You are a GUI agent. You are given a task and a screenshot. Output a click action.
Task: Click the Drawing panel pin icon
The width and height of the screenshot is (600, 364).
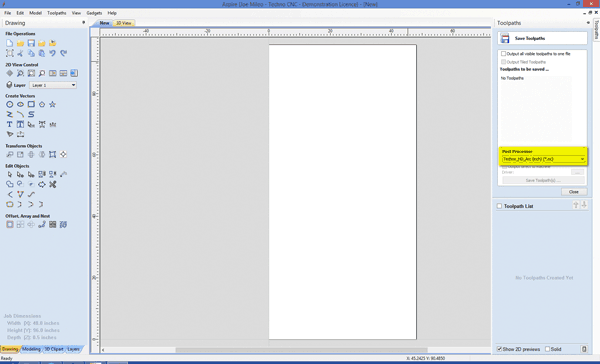(x=83, y=23)
